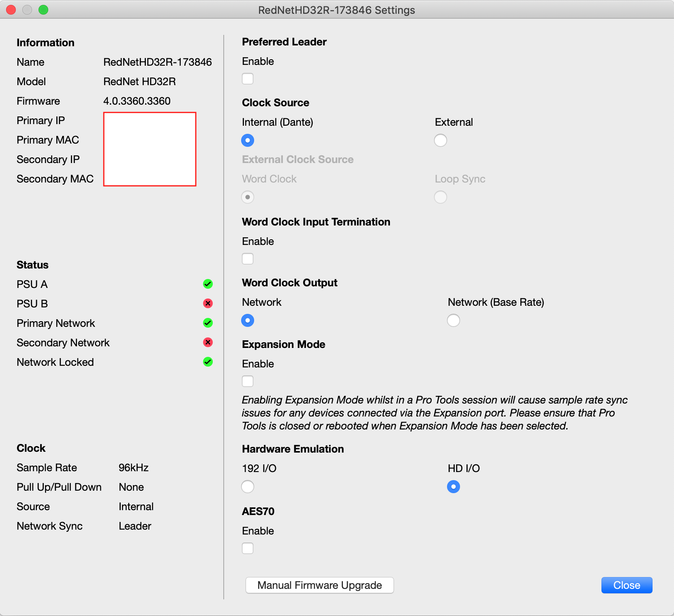This screenshot has height=616, width=674.
Task: Enable the Preferred Leader checkbox
Action: click(x=248, y=79)
